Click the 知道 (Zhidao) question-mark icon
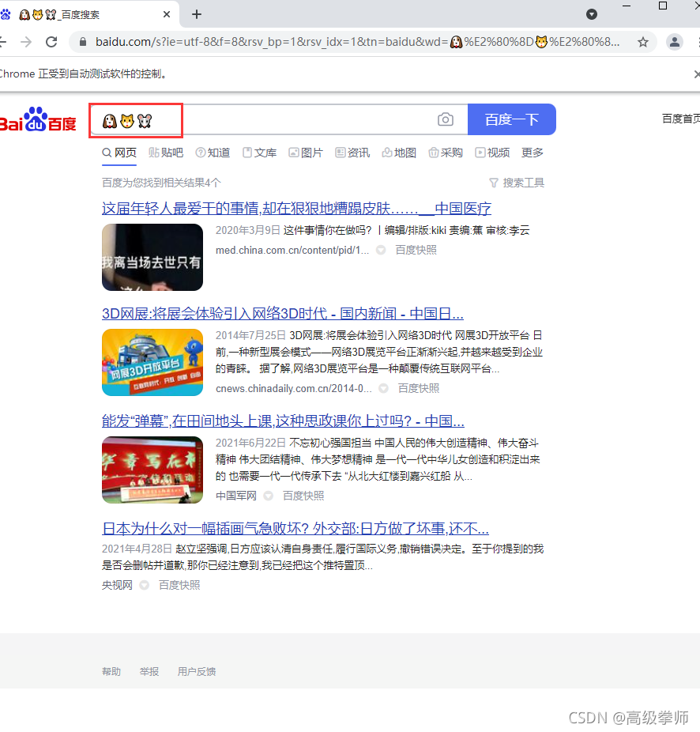This screenshot has width=700, height=732. tap(202, 152)
